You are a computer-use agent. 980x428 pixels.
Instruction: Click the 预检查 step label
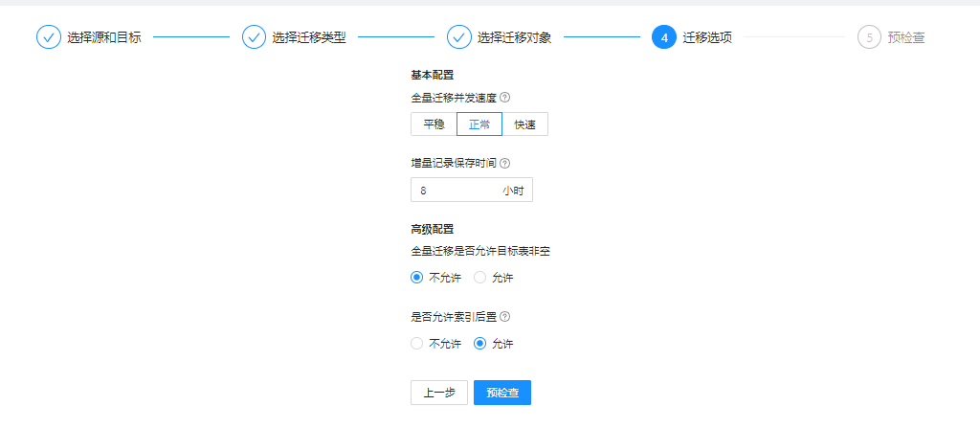(906, 37)
